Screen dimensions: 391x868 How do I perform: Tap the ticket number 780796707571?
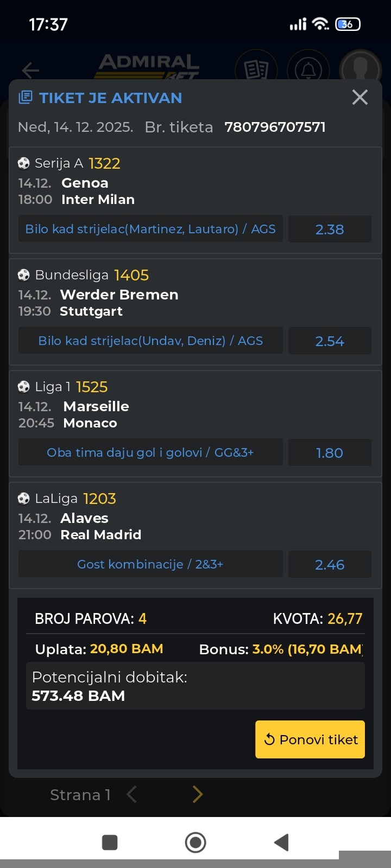coord(275,127)
